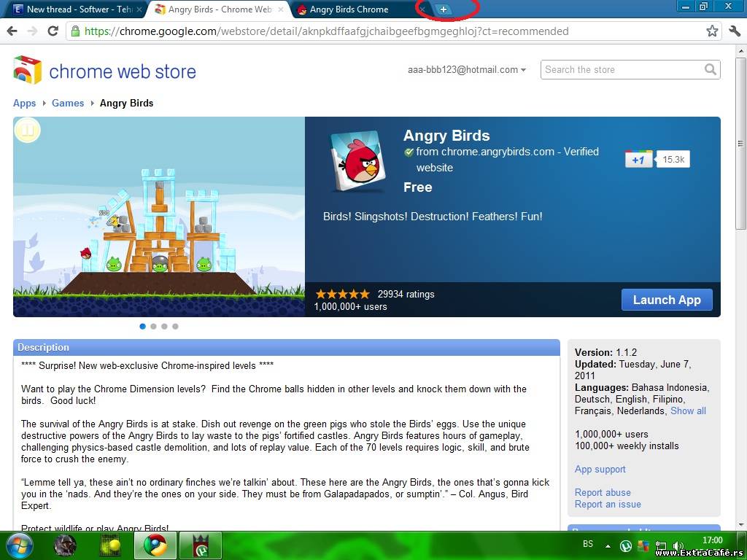Click the '29934 ratings' text

406,295
